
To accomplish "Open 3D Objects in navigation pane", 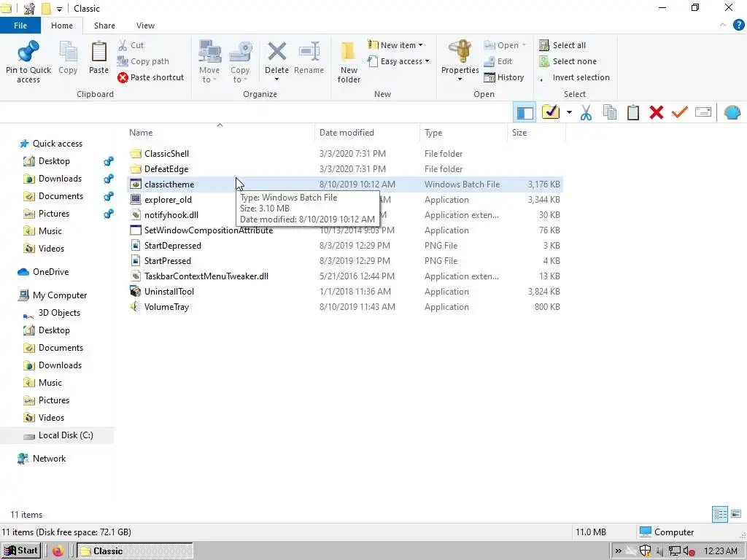I will 59,313.
